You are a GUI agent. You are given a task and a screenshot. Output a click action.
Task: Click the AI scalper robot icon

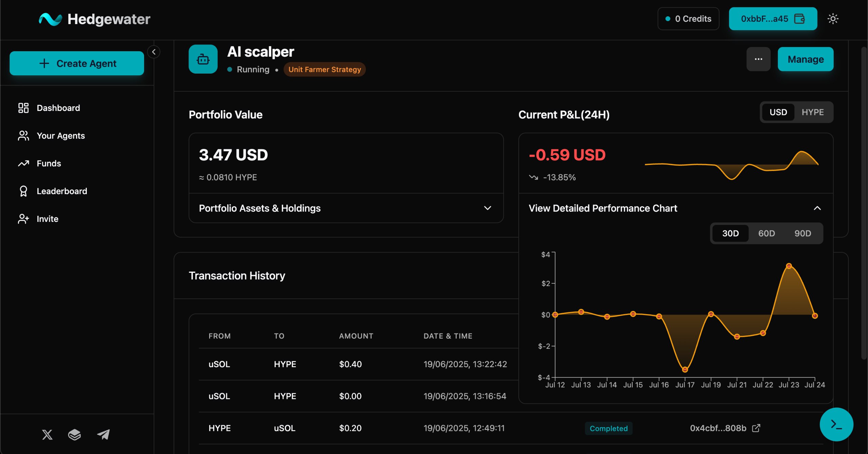pos(203,59)
